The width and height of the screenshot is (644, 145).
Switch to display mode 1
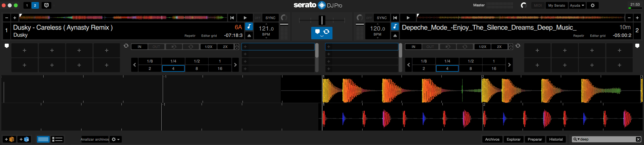tap(27, 5)
